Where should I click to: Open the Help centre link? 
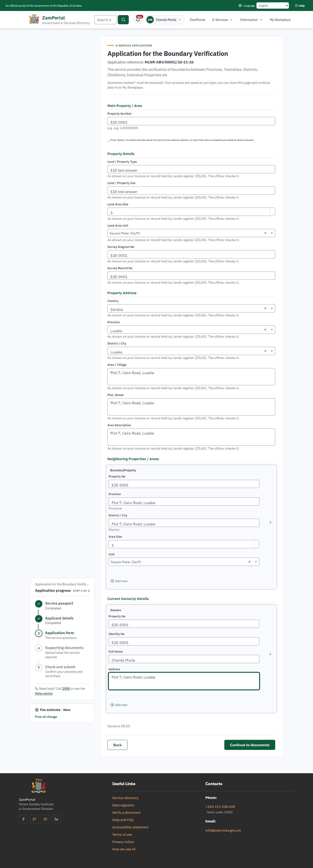tap(44, 693)
